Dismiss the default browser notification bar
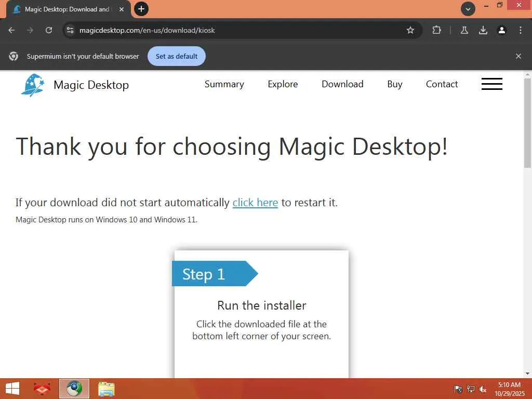This screenshot has height=399, width=532. click(518, 56)
